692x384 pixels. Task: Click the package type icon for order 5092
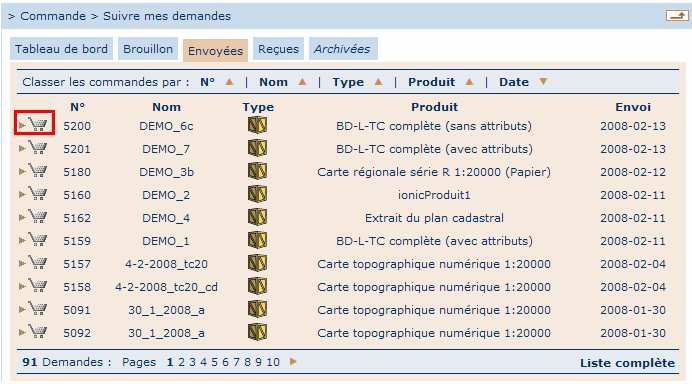257,332
